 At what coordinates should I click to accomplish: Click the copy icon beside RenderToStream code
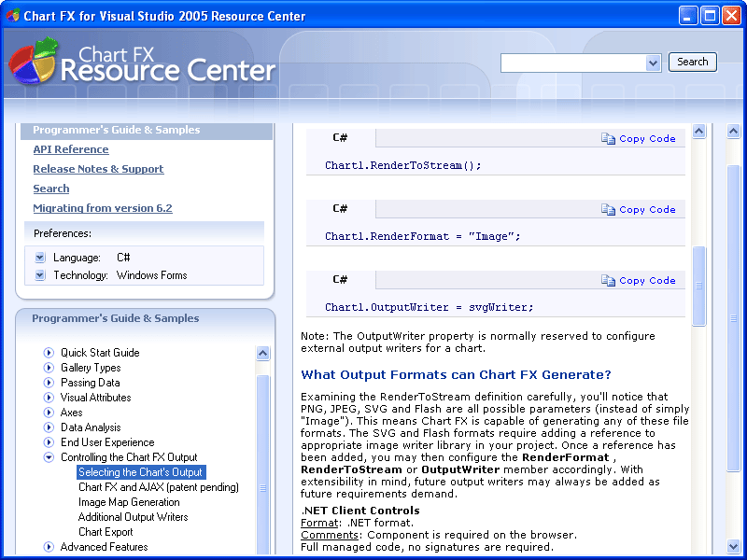pyautogui.click(x=608, y=138)
